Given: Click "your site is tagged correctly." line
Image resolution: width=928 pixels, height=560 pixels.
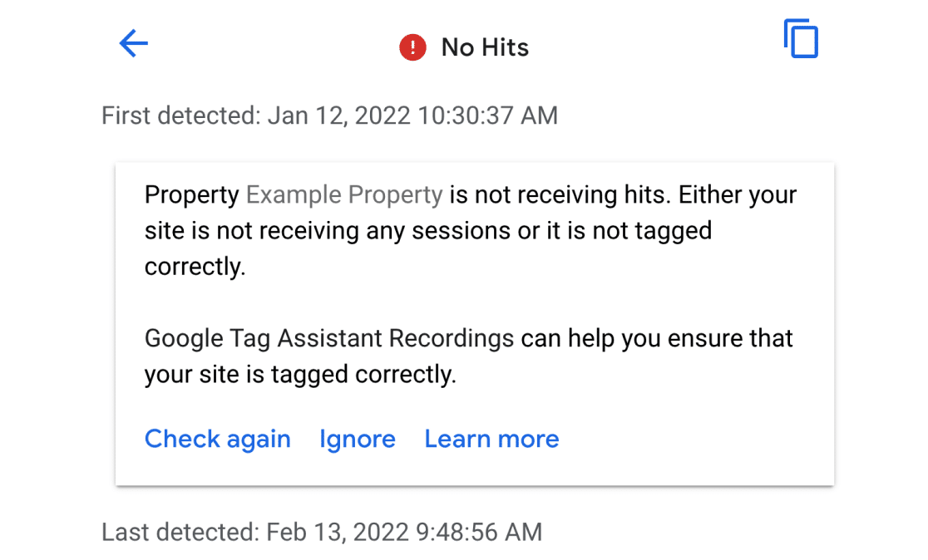Looking at the screenshot, I should [300, 375].
